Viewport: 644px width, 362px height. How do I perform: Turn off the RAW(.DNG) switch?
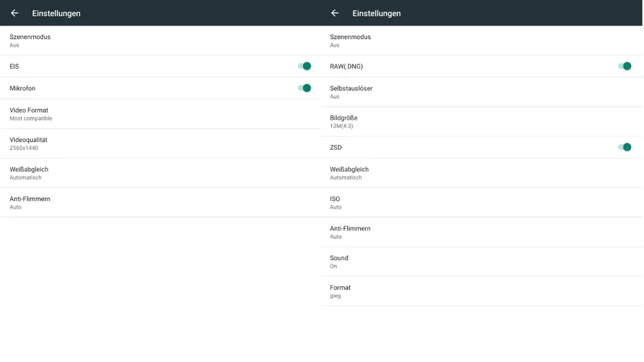[625, 66]
